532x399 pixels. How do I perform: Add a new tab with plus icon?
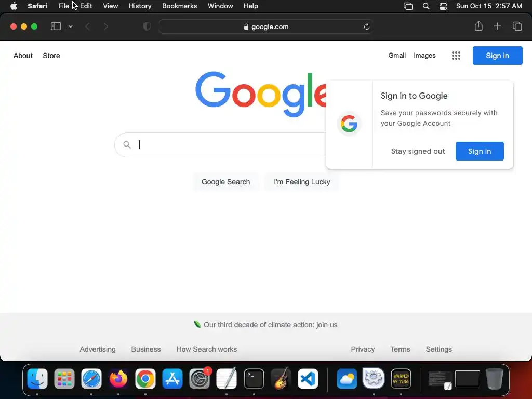pos(497,26)
